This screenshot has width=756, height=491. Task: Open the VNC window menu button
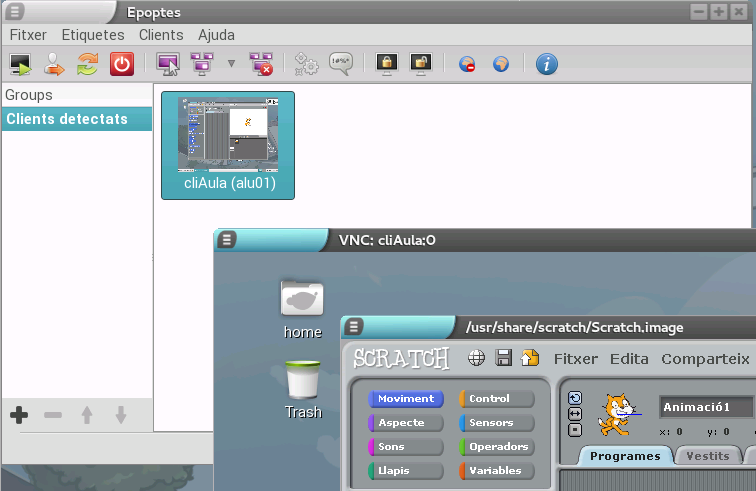point(228,240)
